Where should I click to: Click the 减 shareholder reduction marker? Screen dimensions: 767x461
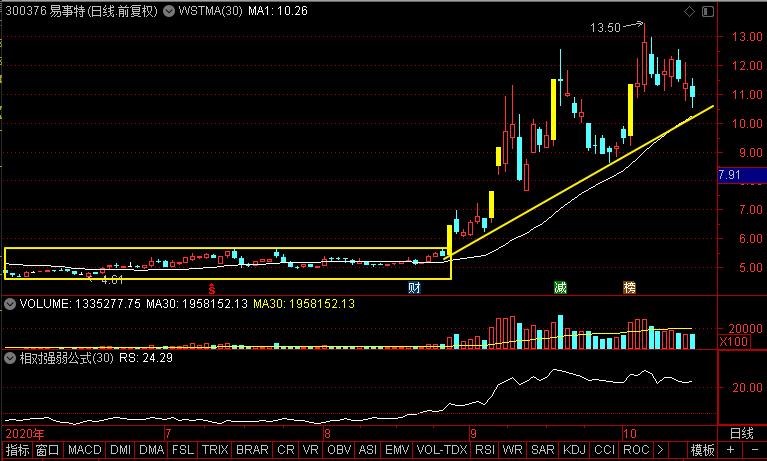(x=560, y=288)
